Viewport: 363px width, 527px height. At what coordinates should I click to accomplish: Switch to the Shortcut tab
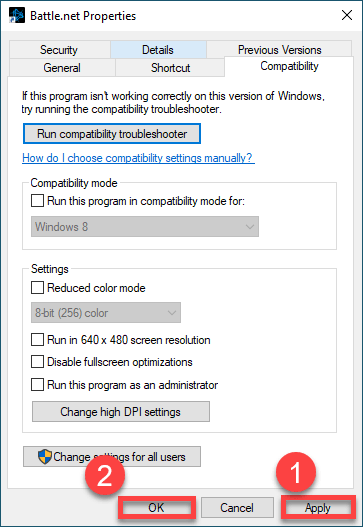pos(170,68)
